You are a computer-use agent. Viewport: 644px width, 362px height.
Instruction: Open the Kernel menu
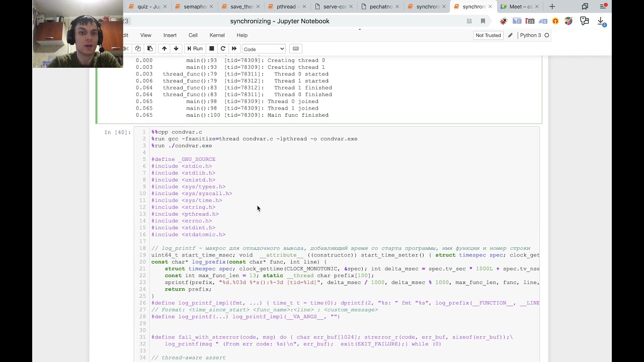click(x=217, y=35)
